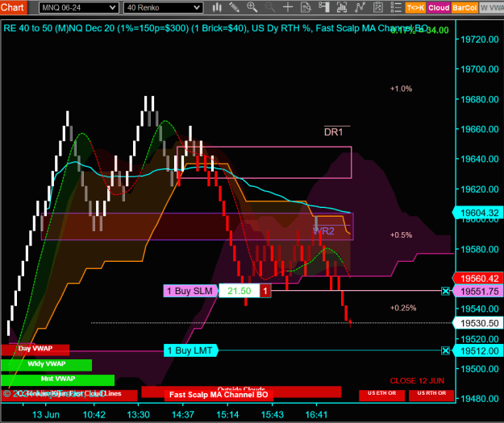The width and height of the screenshot is (504, 423).
Task: Toggle the T<>K button
Action: click(415, 8)
